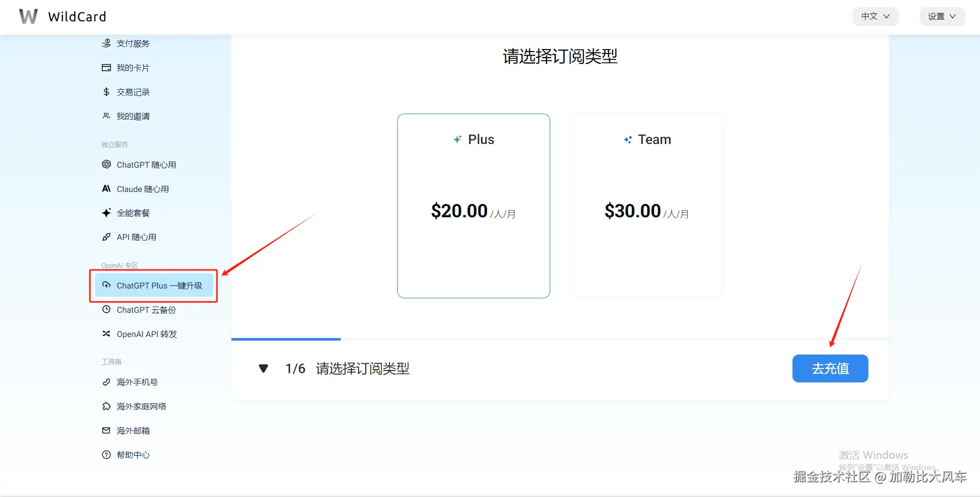Click the WildCard brand name

click(x=77, y=17)
